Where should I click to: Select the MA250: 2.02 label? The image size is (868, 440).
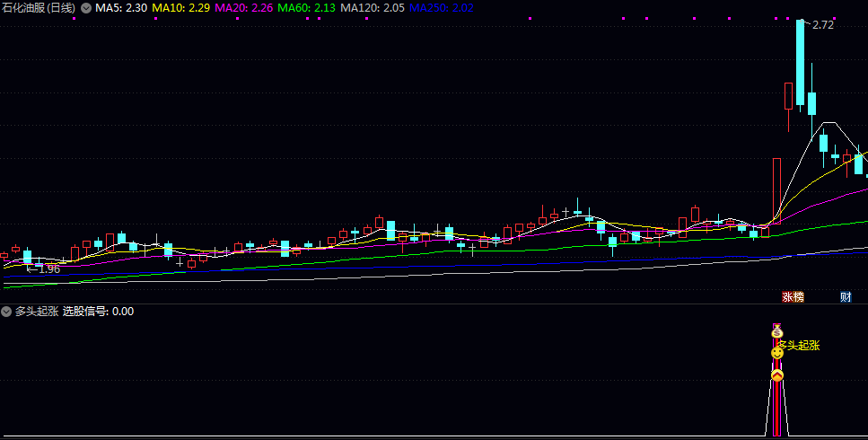pos(441,8)
